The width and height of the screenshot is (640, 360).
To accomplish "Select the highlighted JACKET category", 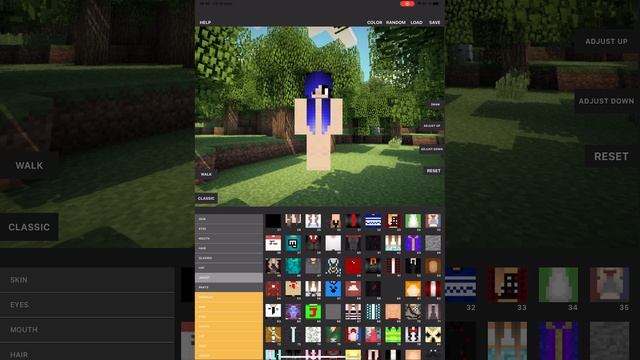I will pos(229,278).
